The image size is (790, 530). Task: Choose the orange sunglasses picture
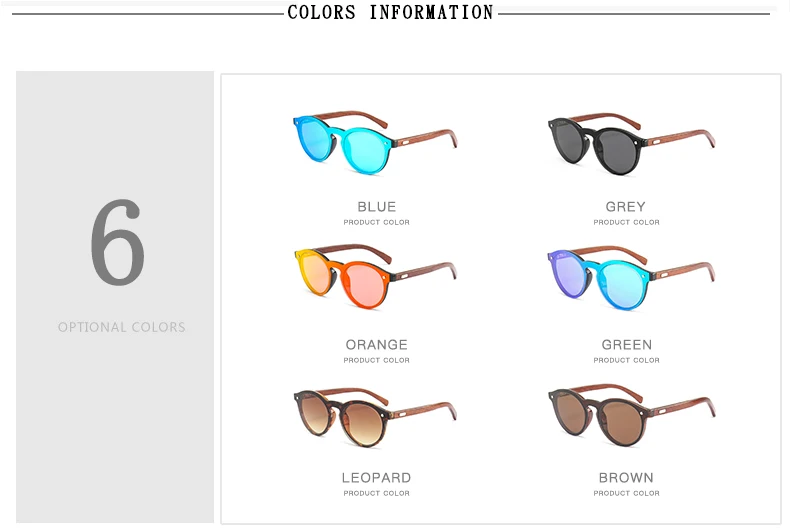pyautogui.click(x=375, y=277)
